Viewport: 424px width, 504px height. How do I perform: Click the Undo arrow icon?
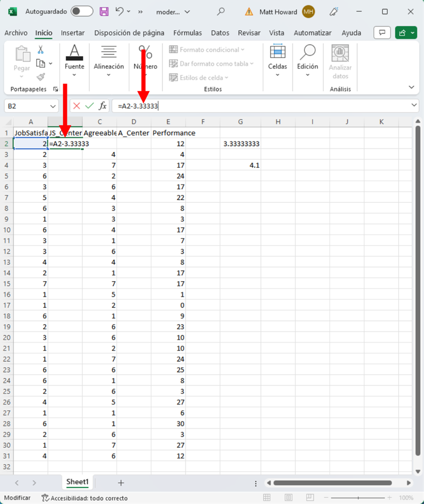(120, 11)
